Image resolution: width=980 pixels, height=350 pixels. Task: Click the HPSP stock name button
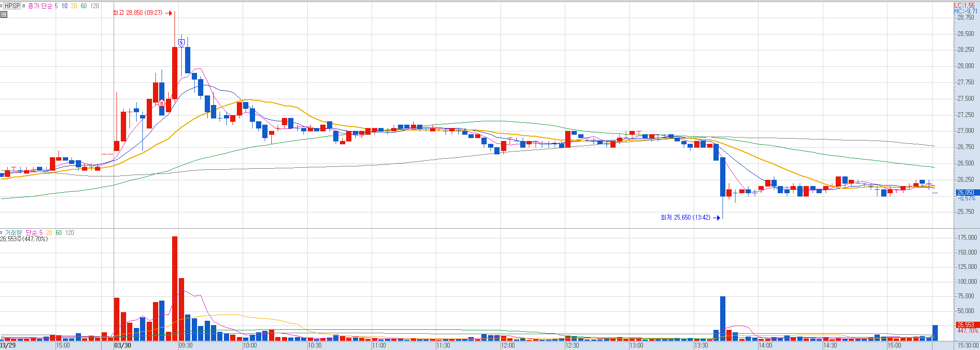point(12,6)
